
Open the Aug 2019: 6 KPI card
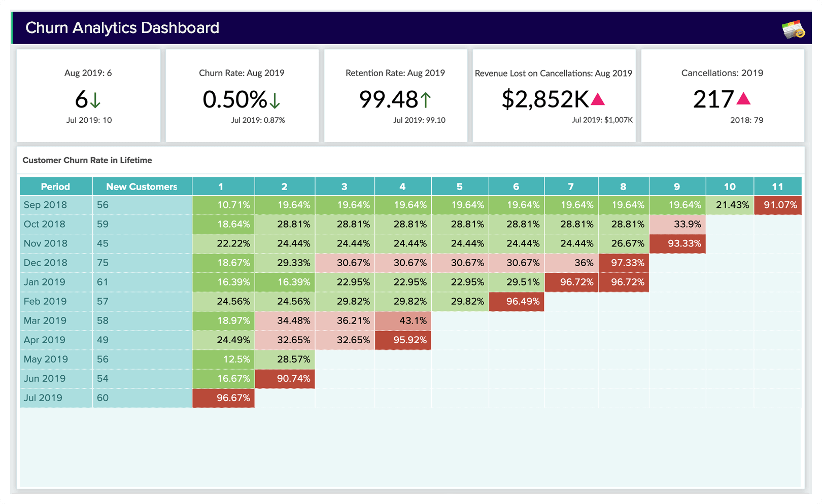tap(88, 95)
